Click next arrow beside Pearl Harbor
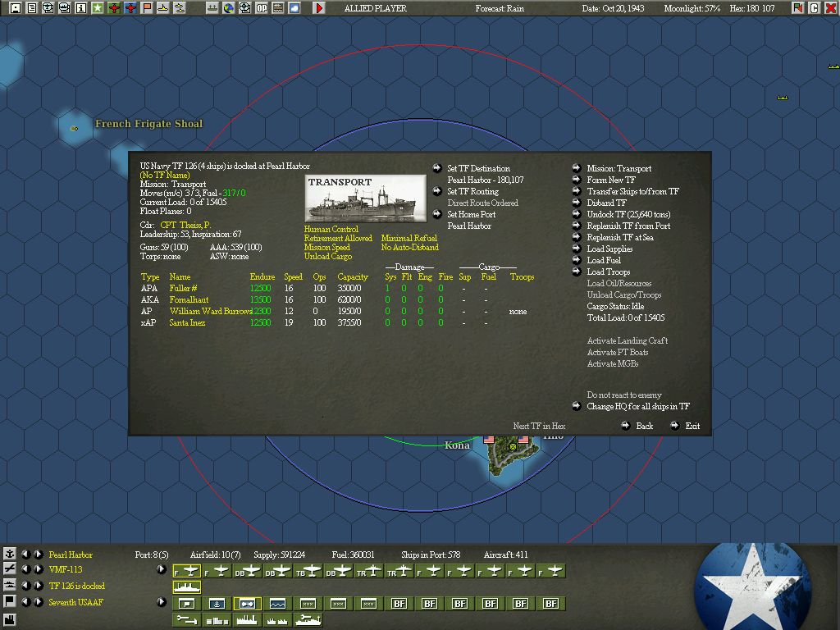 [x=39, y=554]
